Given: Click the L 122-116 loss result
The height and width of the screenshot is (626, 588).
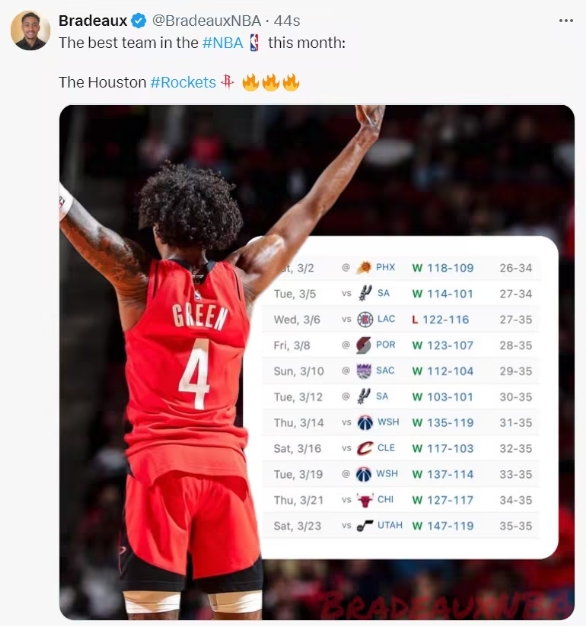Looking at the screenshot, I should 440,319.
